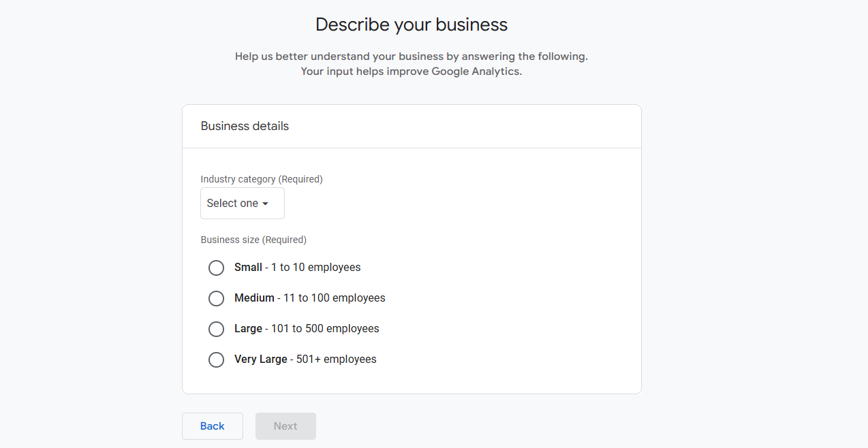This screenshot has height=448, width=868.
Task: Choose the Medium radio button circle
Action: [x=216, y=298]
